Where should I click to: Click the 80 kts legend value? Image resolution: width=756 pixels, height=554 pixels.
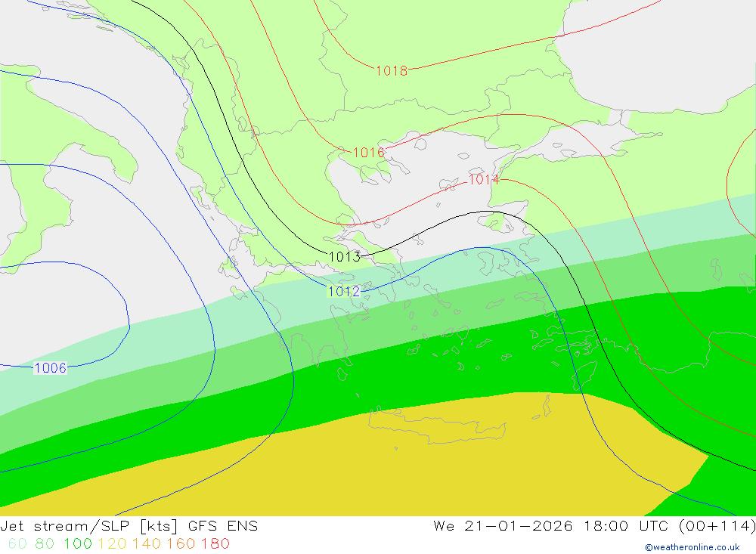[x=45, y=543]
